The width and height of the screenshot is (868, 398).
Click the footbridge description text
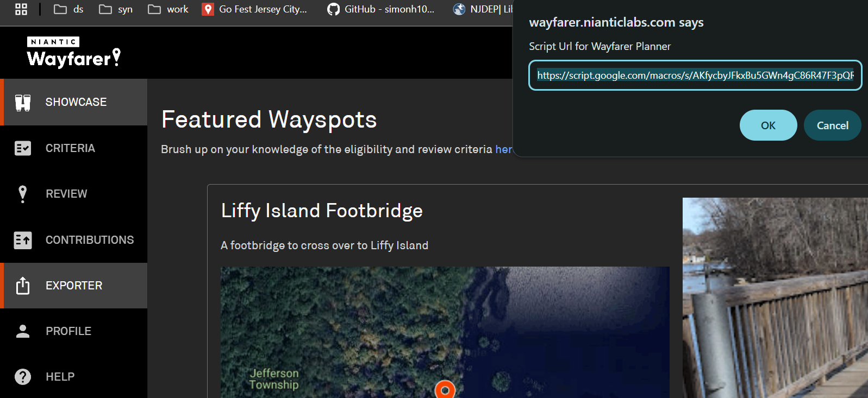[324, 245]
